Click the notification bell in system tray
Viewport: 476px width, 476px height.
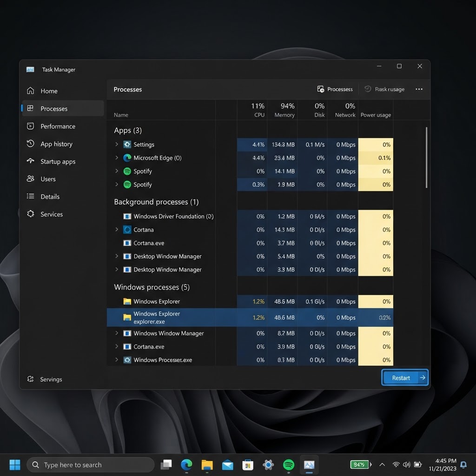(x=463, y=464)
